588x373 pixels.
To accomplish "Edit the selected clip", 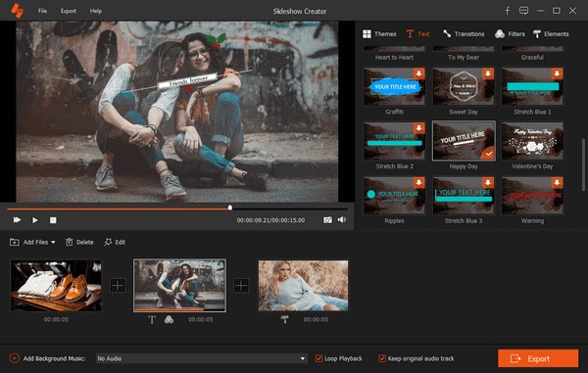I will (x=115, y=242).
